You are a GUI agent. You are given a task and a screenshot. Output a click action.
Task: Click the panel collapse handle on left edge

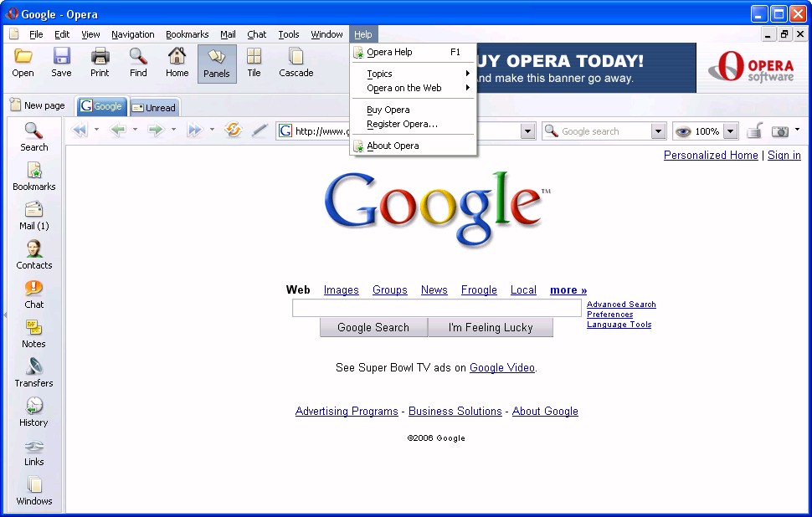tap(5, 315)
